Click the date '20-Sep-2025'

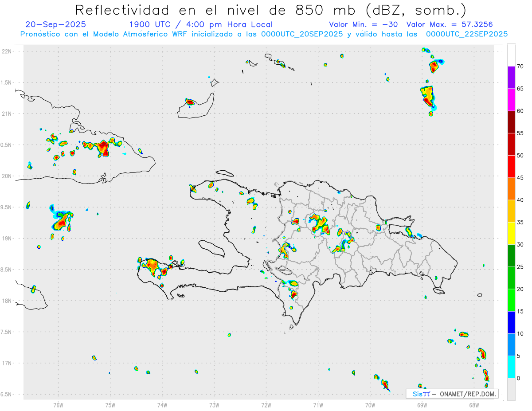(x=56, y=24)
